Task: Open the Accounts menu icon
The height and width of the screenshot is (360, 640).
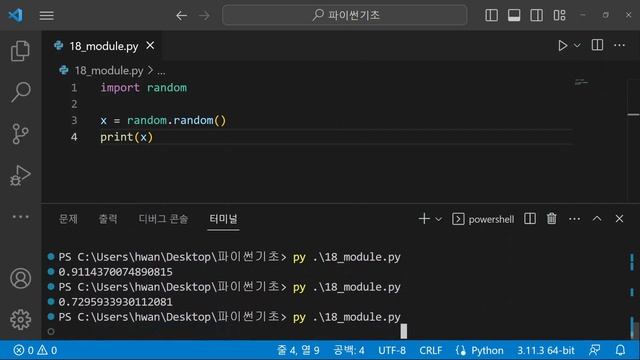Action: pos(20,278)
